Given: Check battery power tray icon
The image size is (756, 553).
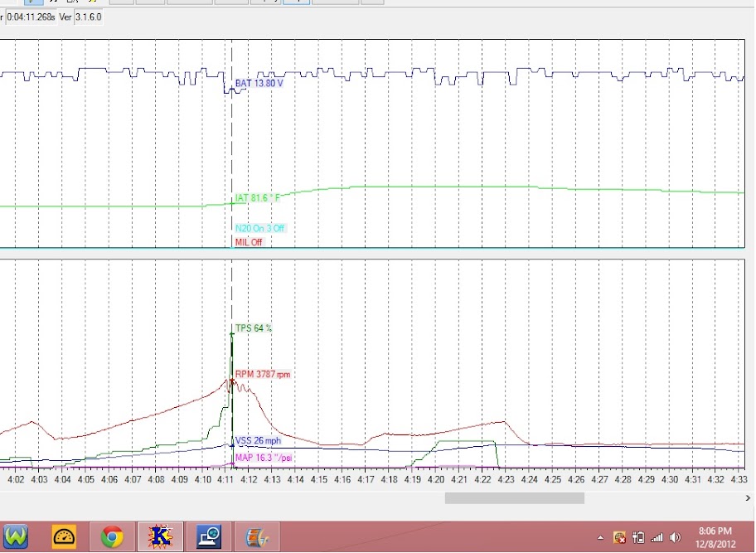Looking at the screenshot, I should coord(638,537).
